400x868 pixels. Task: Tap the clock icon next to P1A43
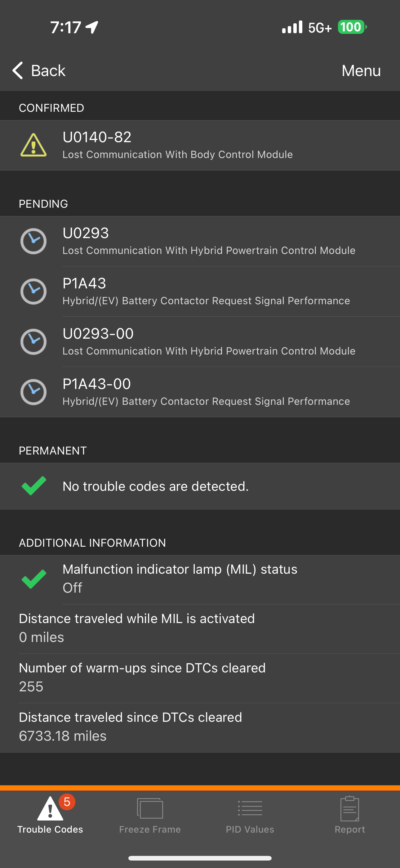(33, 292)
